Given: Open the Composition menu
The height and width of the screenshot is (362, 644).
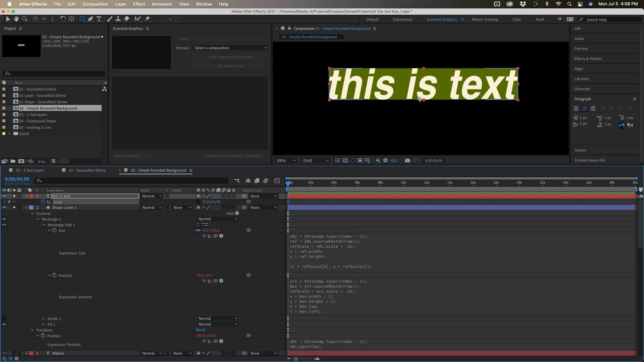Looking at the screenshot, I should 95,4.
